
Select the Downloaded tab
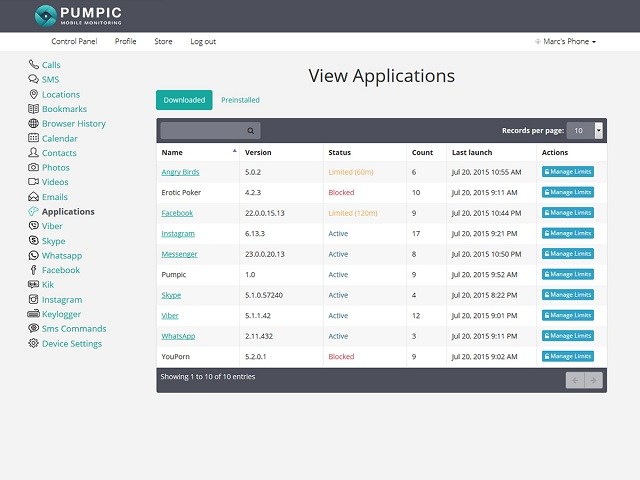pos(184,100)
